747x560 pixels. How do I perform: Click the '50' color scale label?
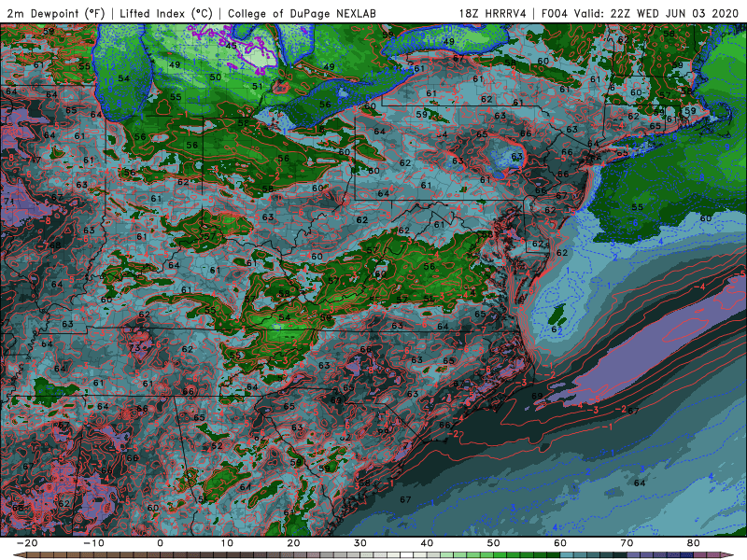click(x=494, y=543)
